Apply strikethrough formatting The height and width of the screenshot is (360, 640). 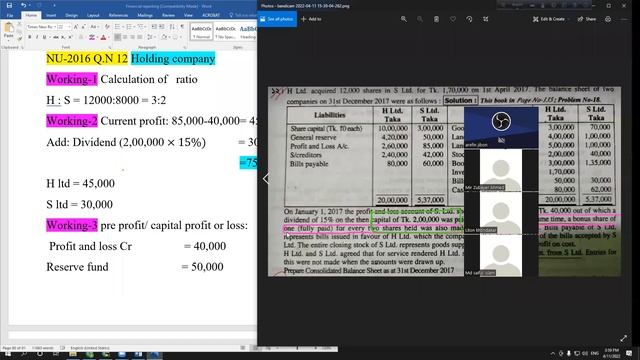[56, 37]
